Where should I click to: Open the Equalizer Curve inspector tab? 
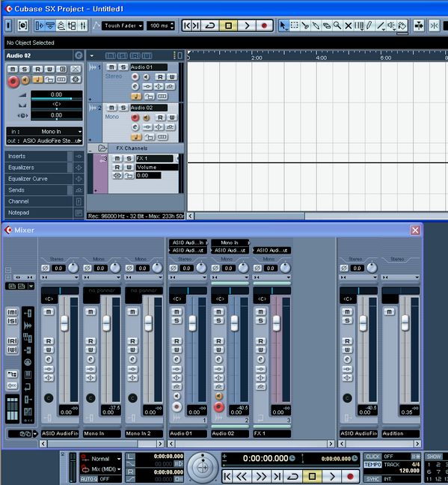click(x=39, y=179)
